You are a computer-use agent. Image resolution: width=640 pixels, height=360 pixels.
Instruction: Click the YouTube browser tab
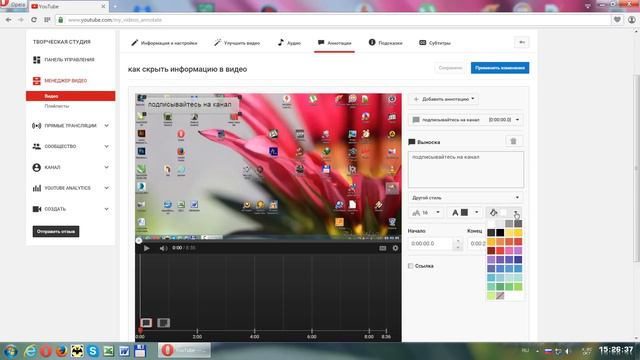(x=69, y=6)
